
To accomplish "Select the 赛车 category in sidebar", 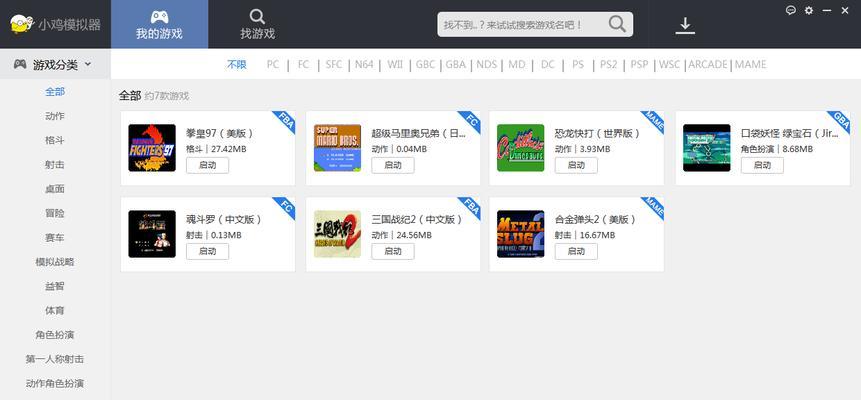I will (55, 237).
